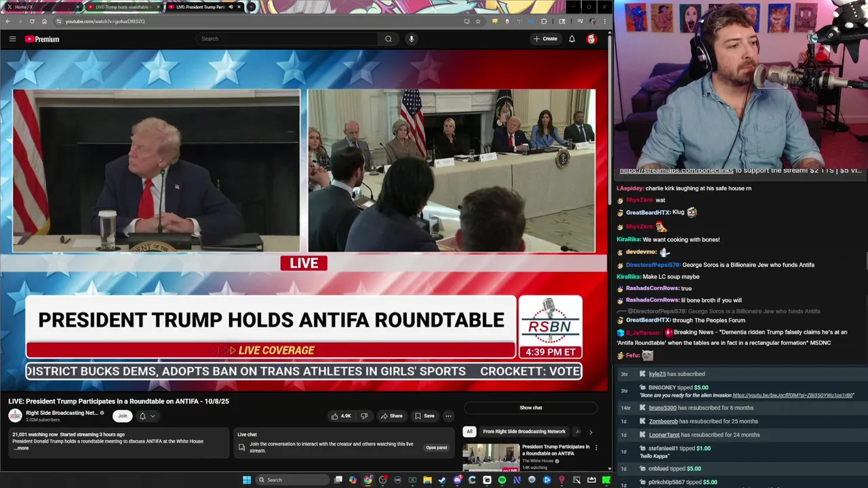The height and width of the screenshot is (488, 868).
Task: Open Discord from the taskbar
Action: tap(457, 480)
